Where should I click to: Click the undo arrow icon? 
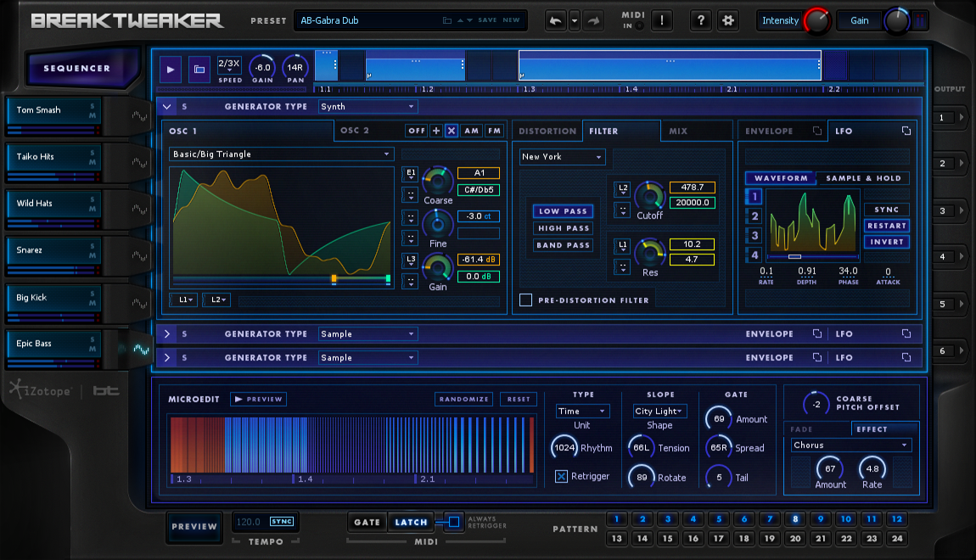point(556,20)
